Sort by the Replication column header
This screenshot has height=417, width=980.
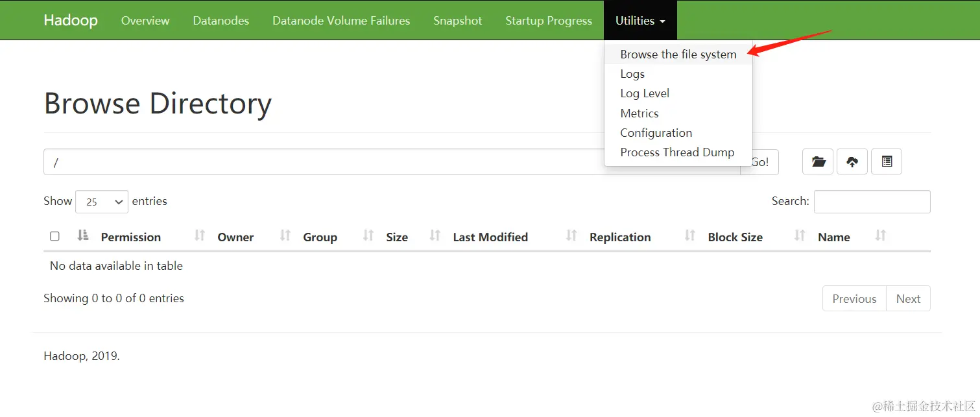(x=620, y=237)
